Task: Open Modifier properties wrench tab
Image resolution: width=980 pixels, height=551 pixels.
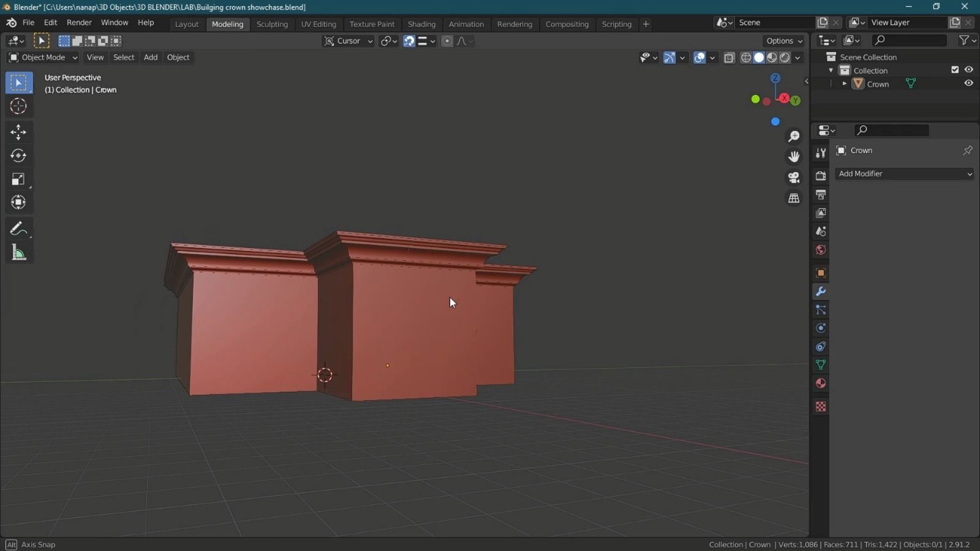Action: pyautogui.click(x=821, y=291)
